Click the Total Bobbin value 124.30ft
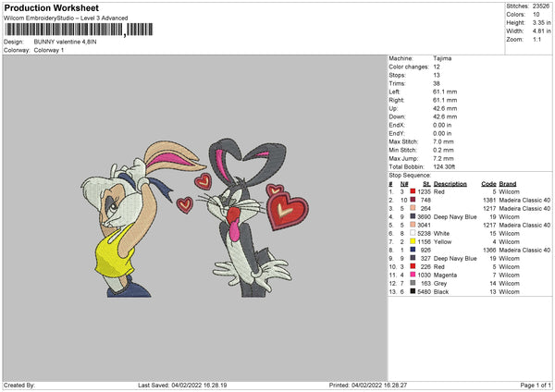 pyautogui.click(x=444, y=166)
